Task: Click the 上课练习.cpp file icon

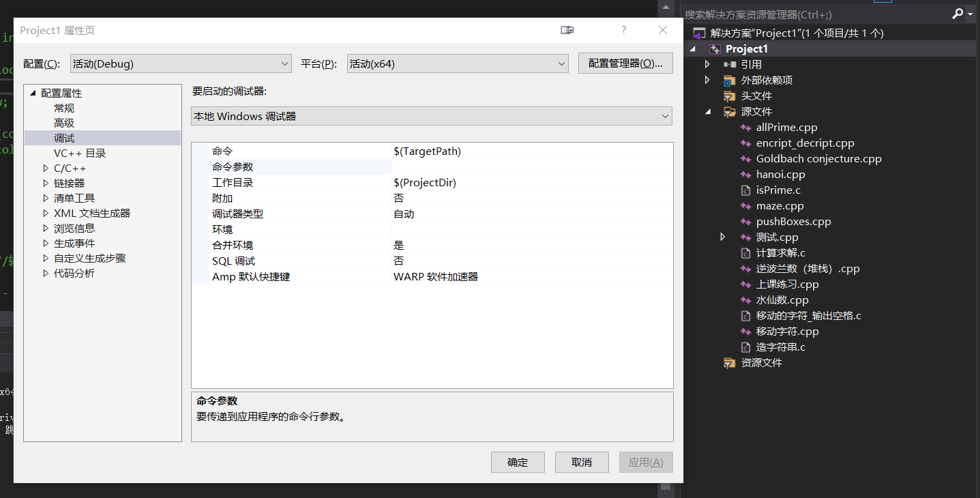Action: (745, 284)
